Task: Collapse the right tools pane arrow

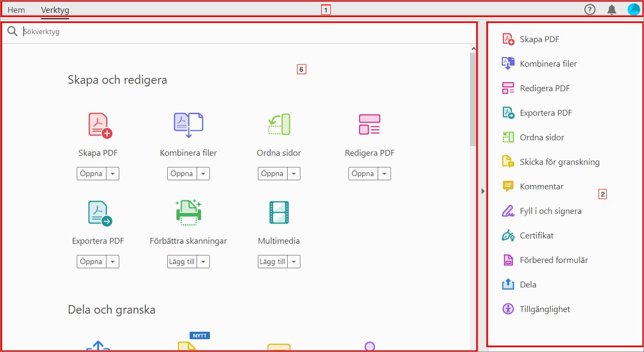Action: pyautogui.click(x=483, y=190)
